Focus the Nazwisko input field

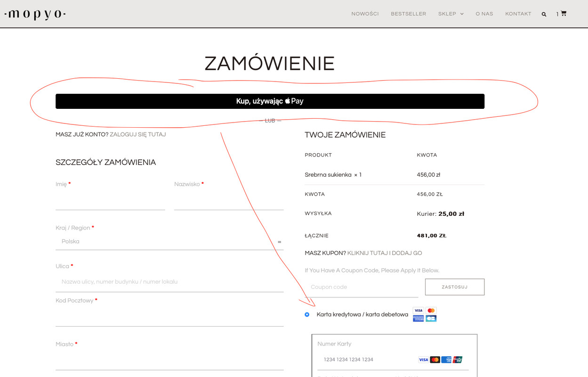pos(229,201)
